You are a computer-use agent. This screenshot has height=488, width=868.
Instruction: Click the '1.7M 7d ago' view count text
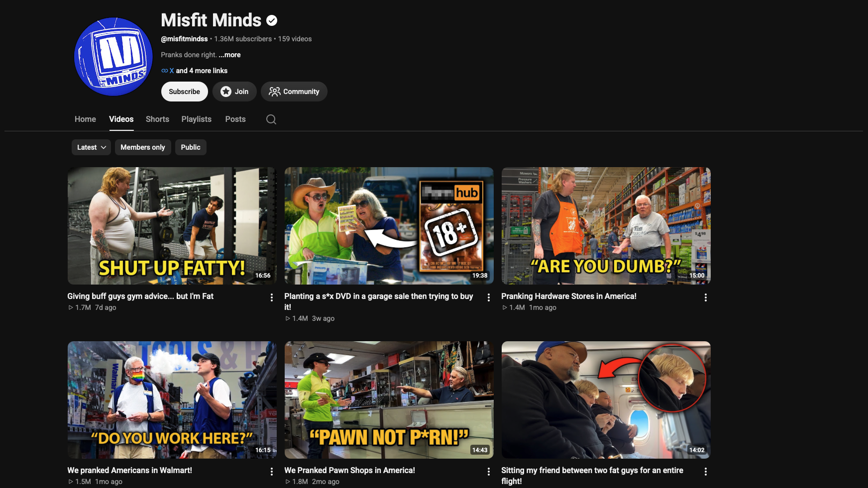(x=92, y=307)
